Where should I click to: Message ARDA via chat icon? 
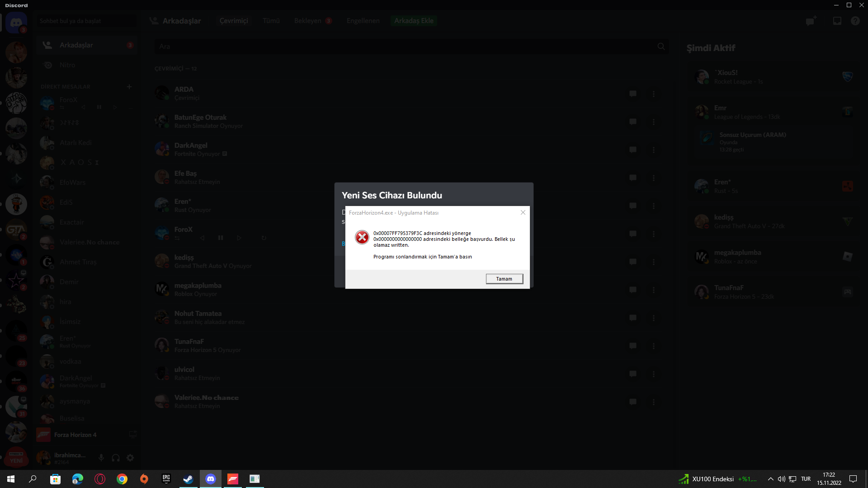tap(633, 94)
